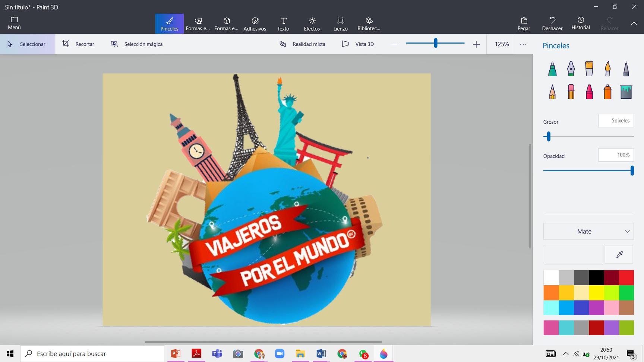
Task: Choose the indigo blue color swatch
Action: point(581,308)
